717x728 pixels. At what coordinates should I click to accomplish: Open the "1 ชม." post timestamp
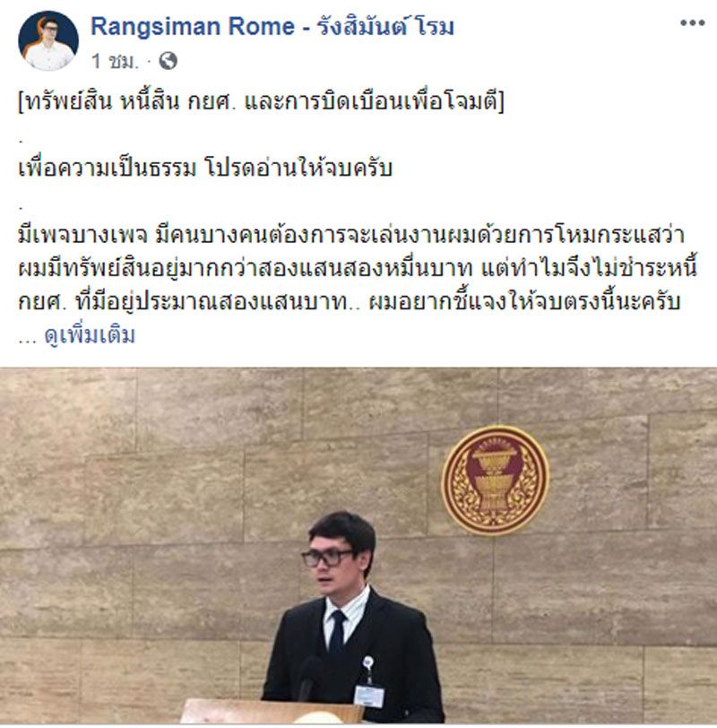(115, 61)
